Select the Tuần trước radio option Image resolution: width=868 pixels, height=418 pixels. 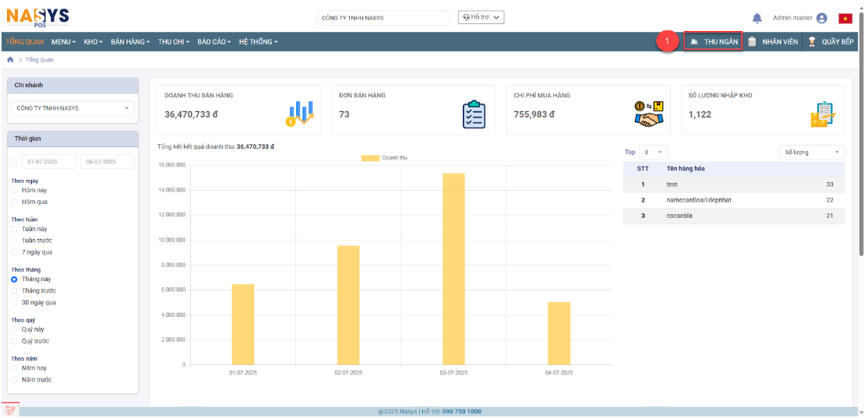14,241
